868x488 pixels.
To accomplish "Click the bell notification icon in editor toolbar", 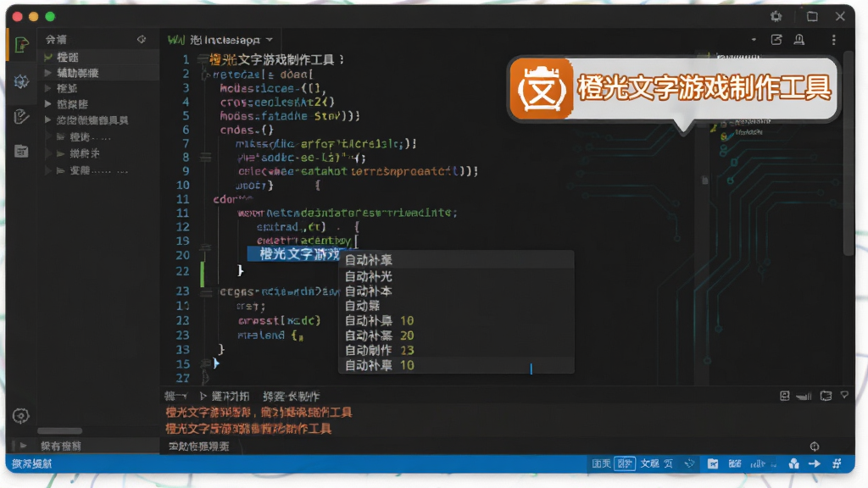I will 799,40.
